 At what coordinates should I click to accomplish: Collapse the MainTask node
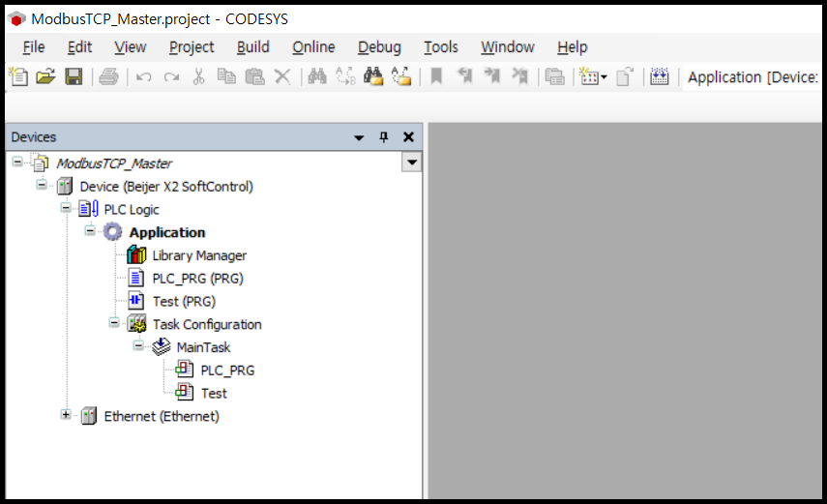(138, 345)
